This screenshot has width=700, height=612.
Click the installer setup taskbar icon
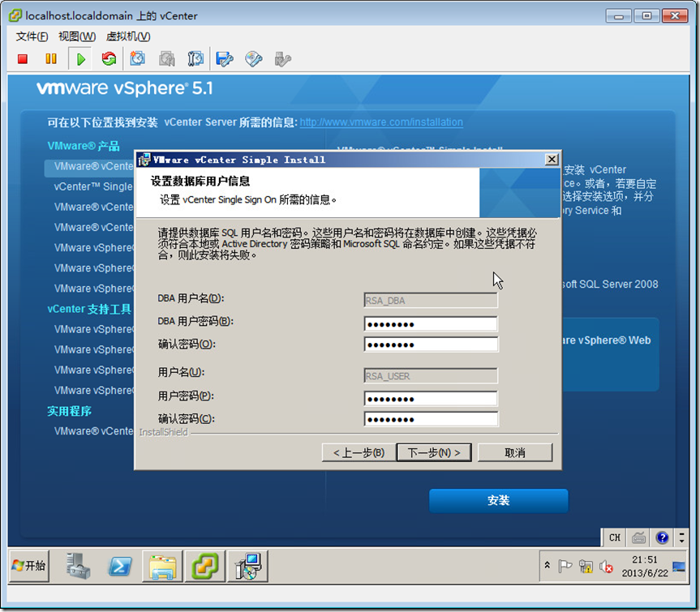[247, 566]
